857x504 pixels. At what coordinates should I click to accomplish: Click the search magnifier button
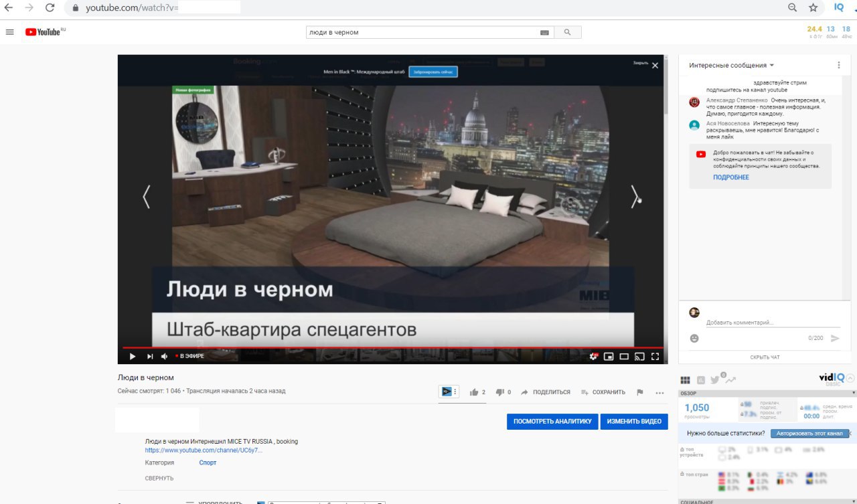click(x=568, y=32)
